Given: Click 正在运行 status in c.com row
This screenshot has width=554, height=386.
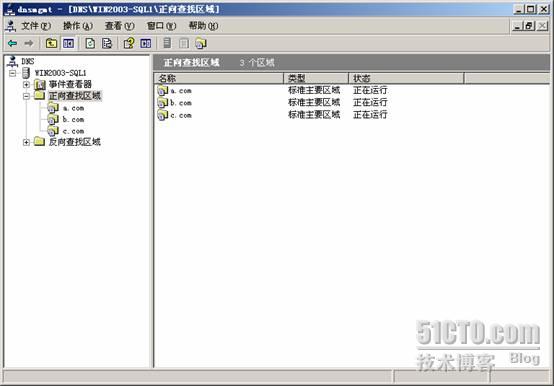Looking at the screenshot, I should coord(370,115).
